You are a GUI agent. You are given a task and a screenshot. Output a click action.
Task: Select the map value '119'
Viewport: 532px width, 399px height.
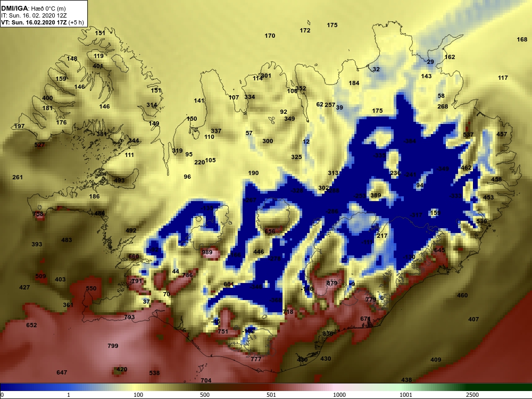pyautogui.click(x=99, y=56)
